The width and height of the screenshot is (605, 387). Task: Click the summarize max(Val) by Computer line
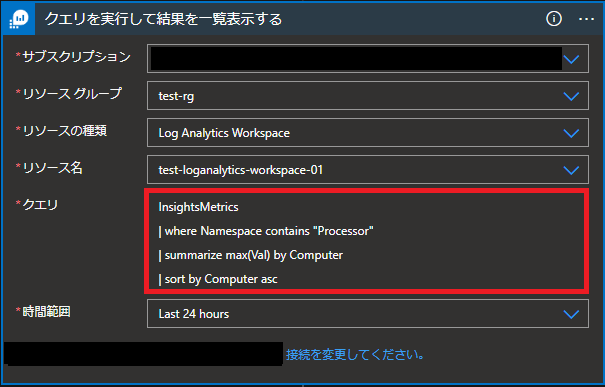point(251,255)
